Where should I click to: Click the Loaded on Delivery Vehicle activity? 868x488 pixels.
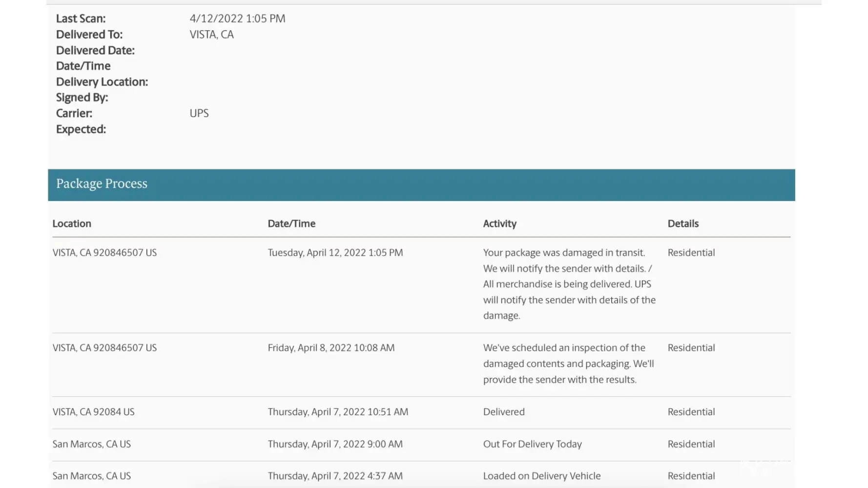(541, 476)
